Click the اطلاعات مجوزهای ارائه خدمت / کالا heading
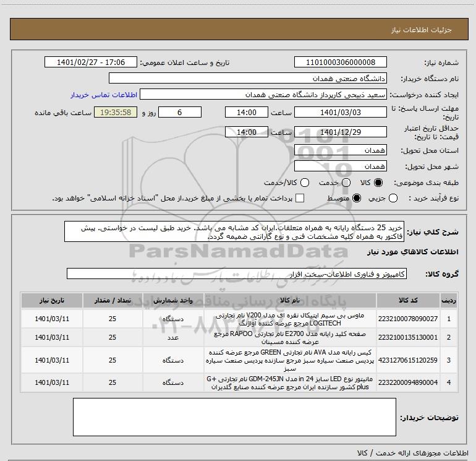 click(412, 453)
